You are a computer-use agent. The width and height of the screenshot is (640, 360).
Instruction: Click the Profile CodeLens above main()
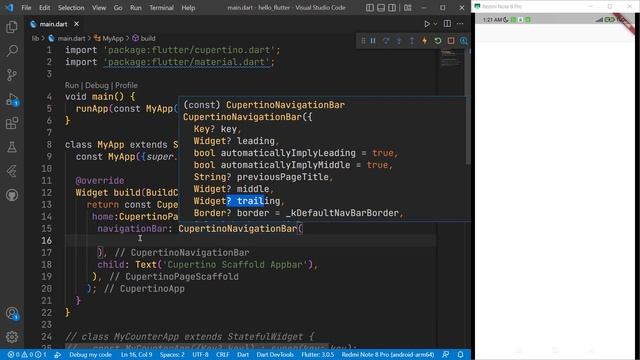[x=126, y=85]
